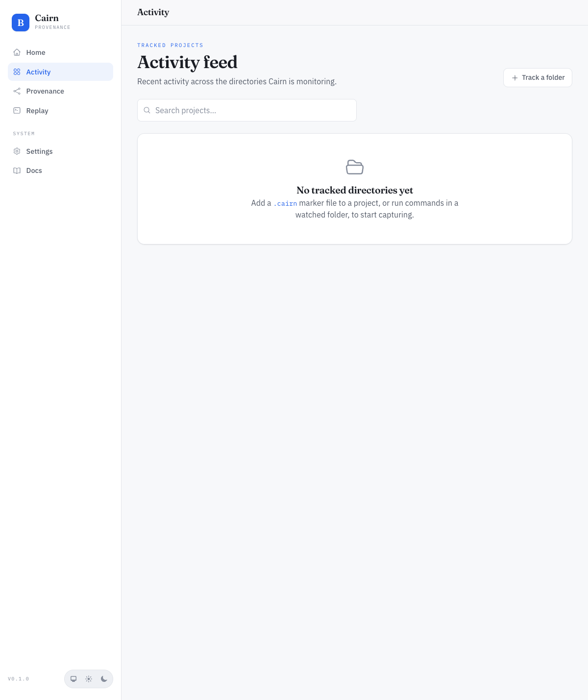Open the Replay section

(60, 111)
